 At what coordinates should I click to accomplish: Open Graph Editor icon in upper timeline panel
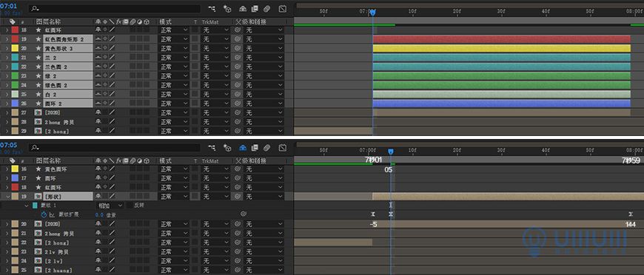(283, 8)
